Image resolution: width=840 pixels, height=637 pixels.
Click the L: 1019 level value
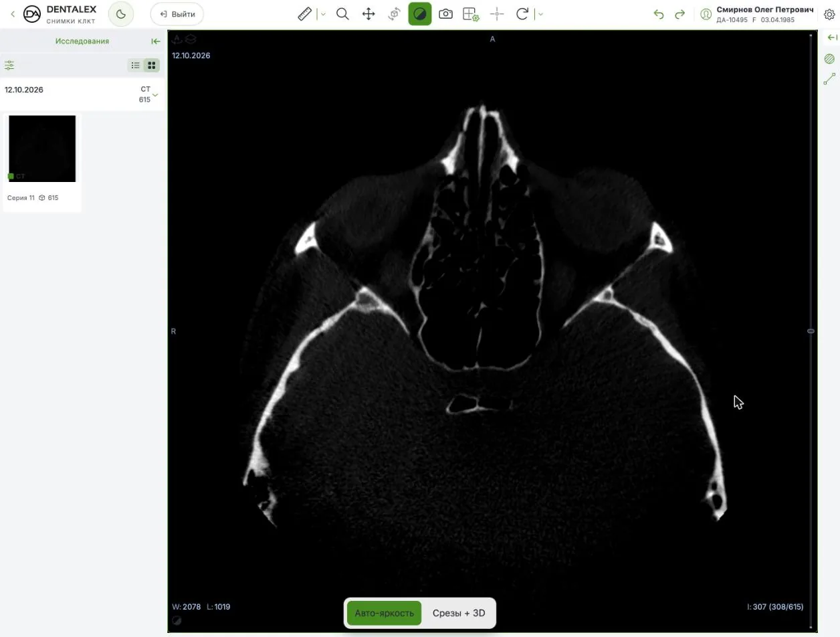coord(219,607)
